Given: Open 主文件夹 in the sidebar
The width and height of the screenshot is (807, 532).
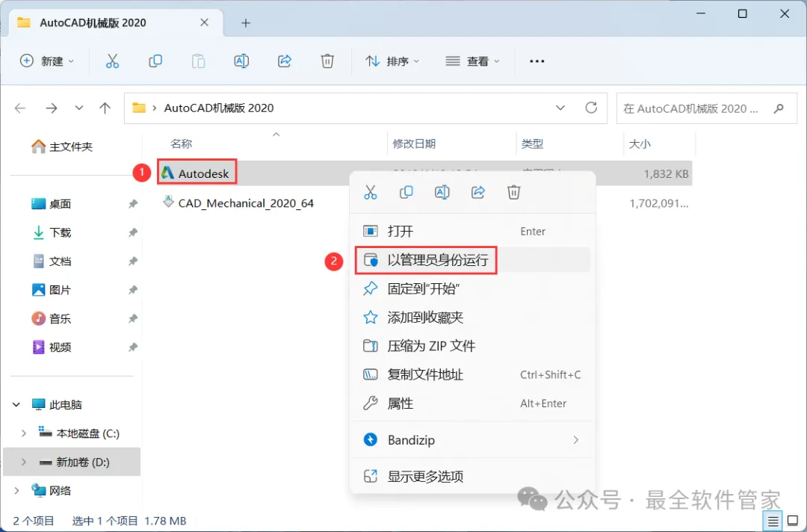Looking at the screenshot, I should click(x=62, y=147).
